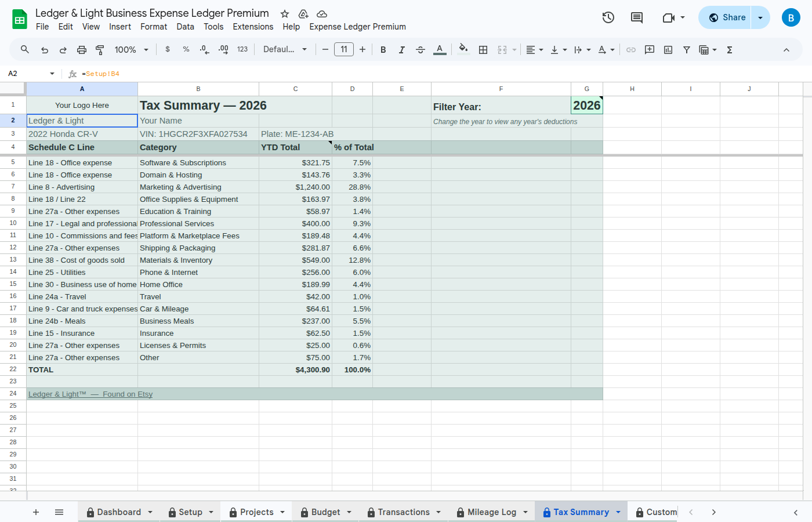Insert a link with the link icon
812x522 pixels.
click(x=631, y=50)
